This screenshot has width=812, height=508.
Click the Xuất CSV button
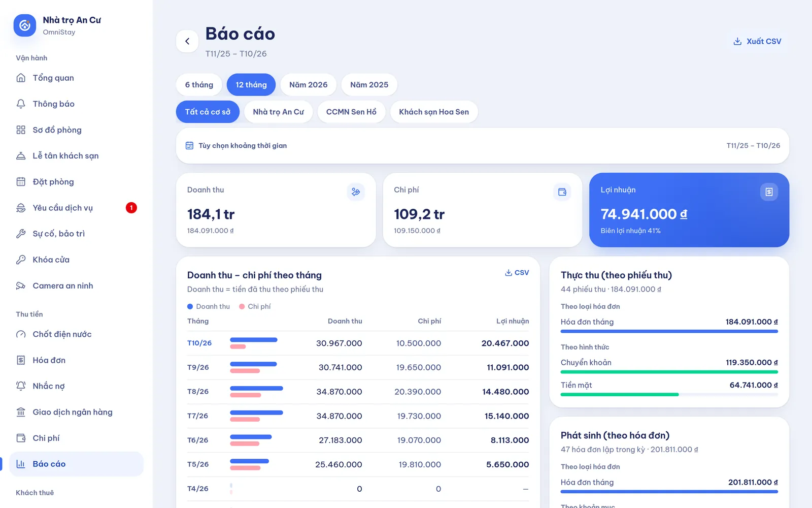(757, 41)
